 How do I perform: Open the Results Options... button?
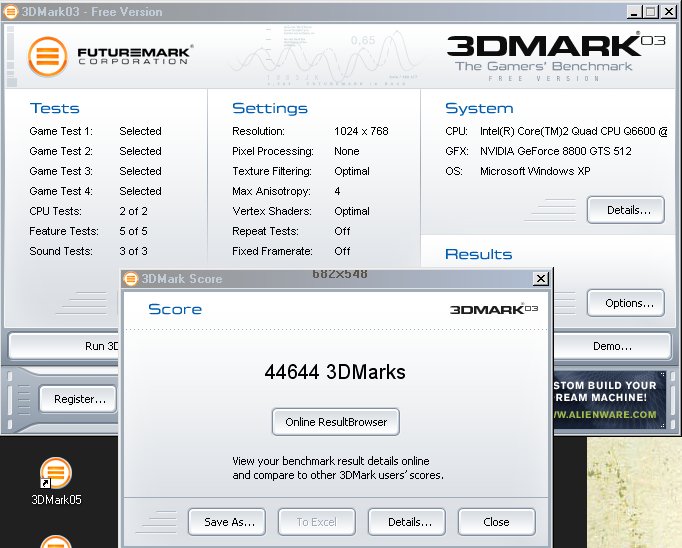626,303
